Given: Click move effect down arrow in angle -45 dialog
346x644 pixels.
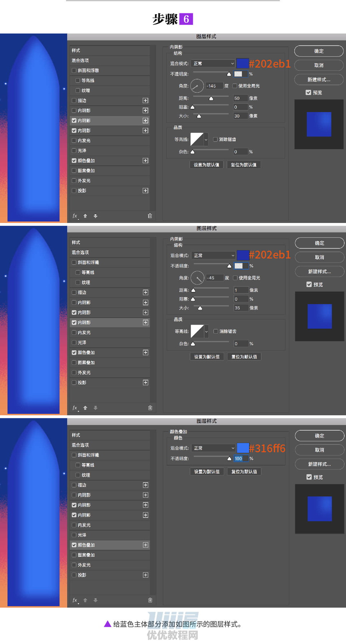Looking at the screenshot, I should (95, 408).
